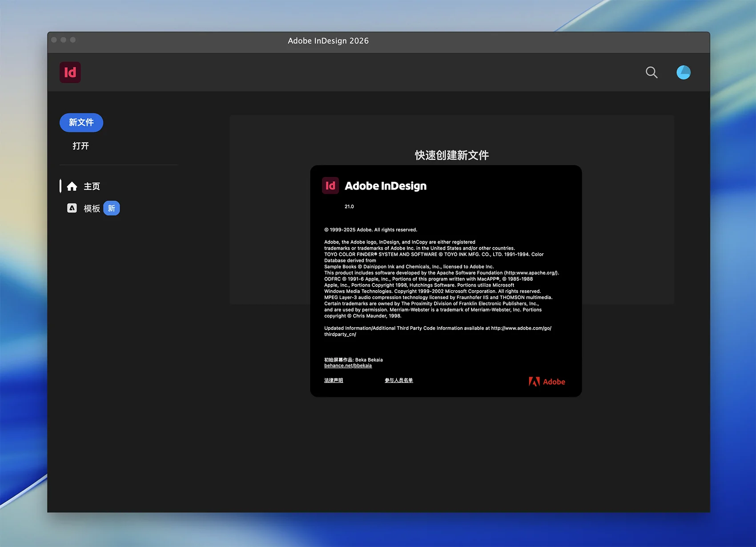Click the Adobe InDesign dialog title text

pos(386,186)
